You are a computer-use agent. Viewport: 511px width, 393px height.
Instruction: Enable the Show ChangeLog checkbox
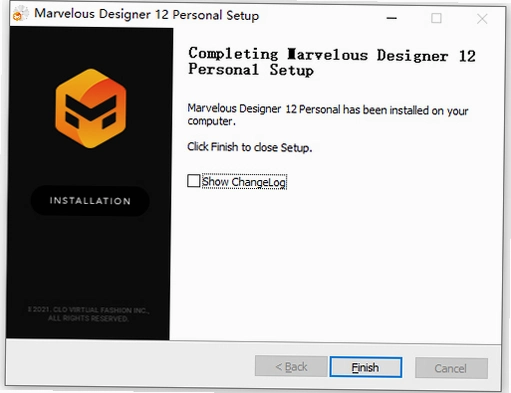193,181
